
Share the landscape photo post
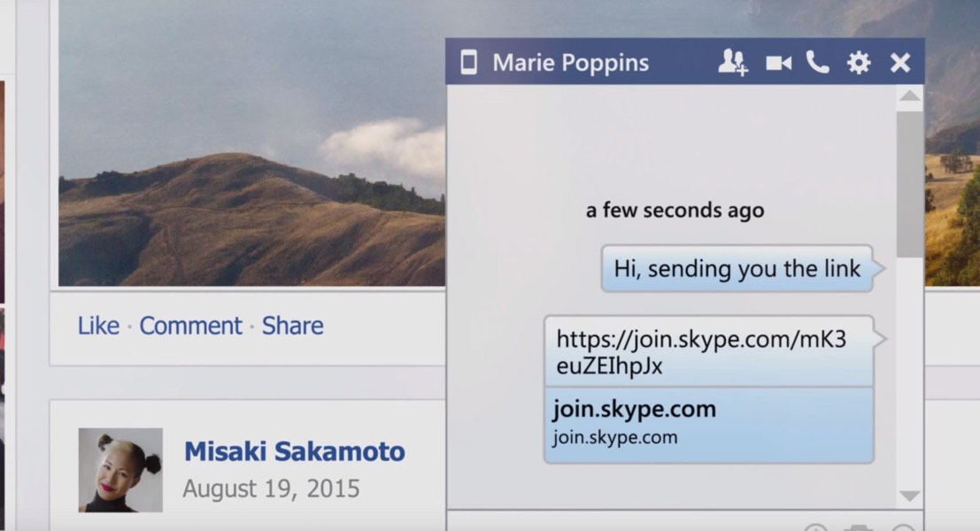pyautogui.click(x=292, y=326)
